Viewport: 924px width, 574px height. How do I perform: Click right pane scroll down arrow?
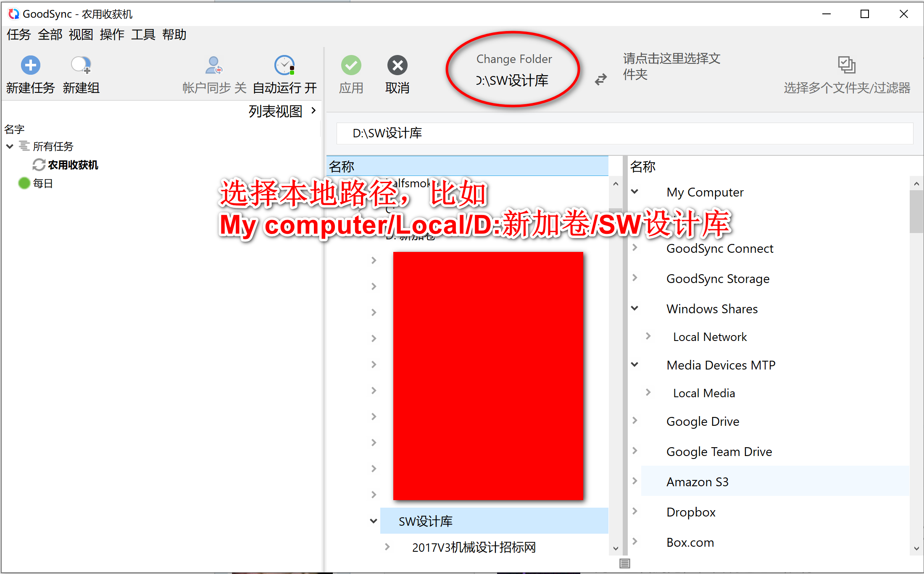916,548
